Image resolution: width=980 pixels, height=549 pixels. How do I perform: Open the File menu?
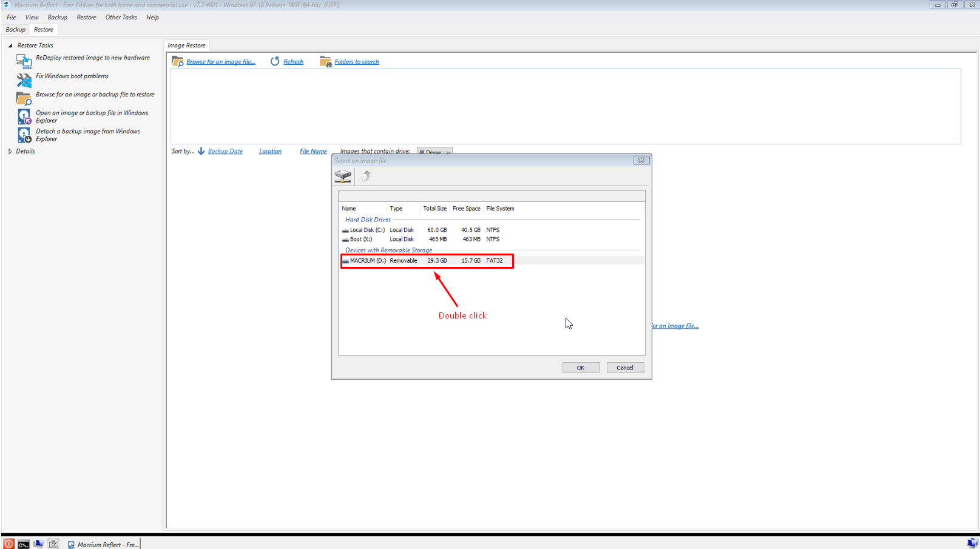(12, 17)
